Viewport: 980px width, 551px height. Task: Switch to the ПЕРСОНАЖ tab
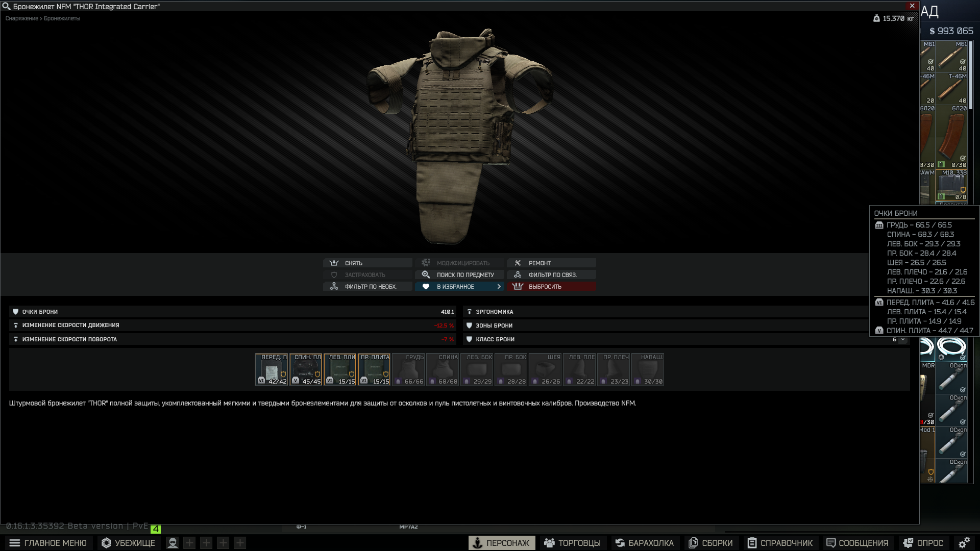click(x=502, y=543)
